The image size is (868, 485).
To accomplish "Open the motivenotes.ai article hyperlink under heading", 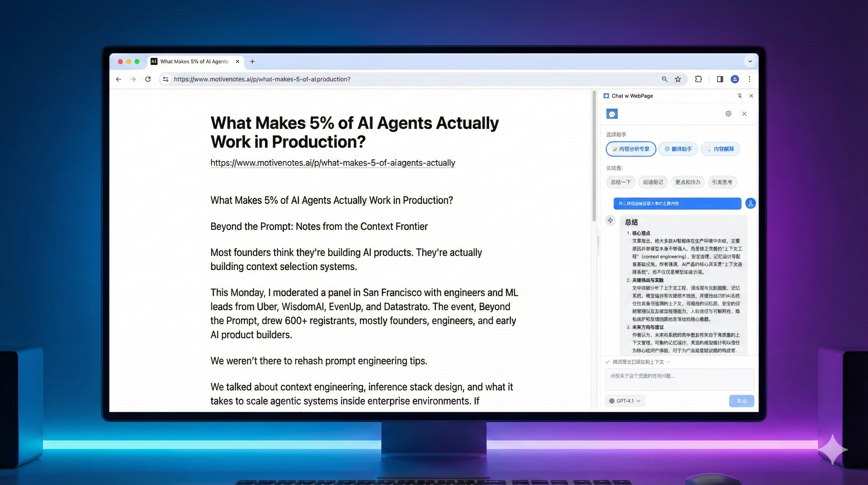I will pos(332,163).
